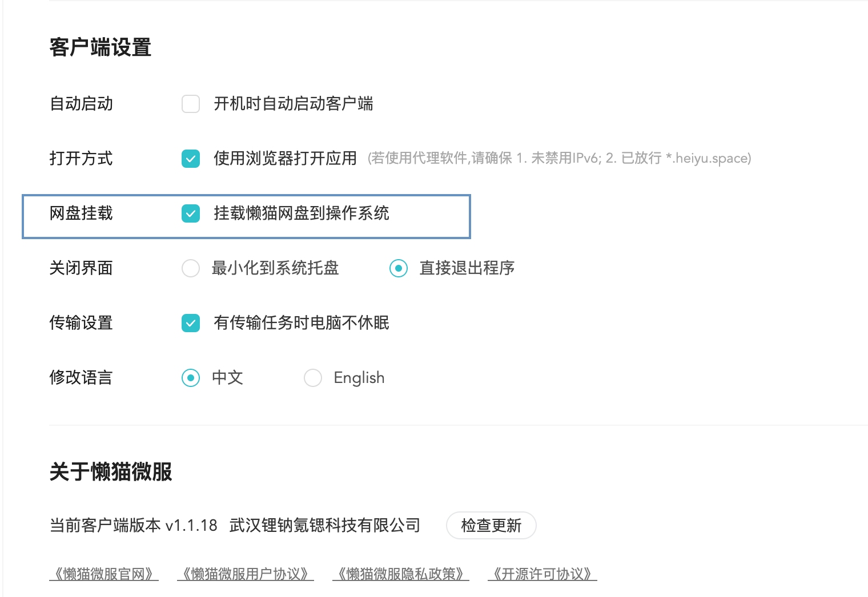Viewport: 868px width, 597px height.
Task: Enable 开机时自动启动客户端 checkbox
Action: (191, 104)
